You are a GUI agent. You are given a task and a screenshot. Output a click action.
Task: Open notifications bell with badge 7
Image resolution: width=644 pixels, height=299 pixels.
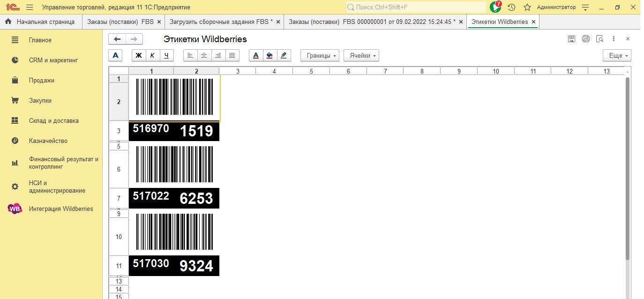[495, 7]
